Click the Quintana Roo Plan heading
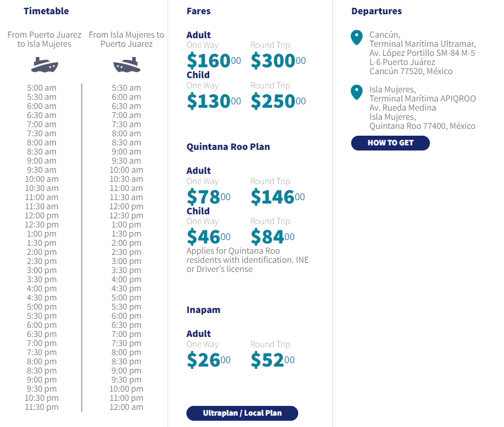504x427 pixels. [228, 147]
